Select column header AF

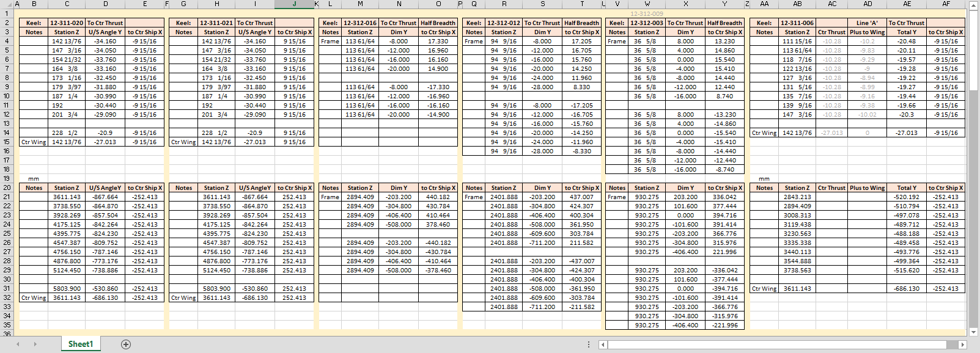coord(946,4)
